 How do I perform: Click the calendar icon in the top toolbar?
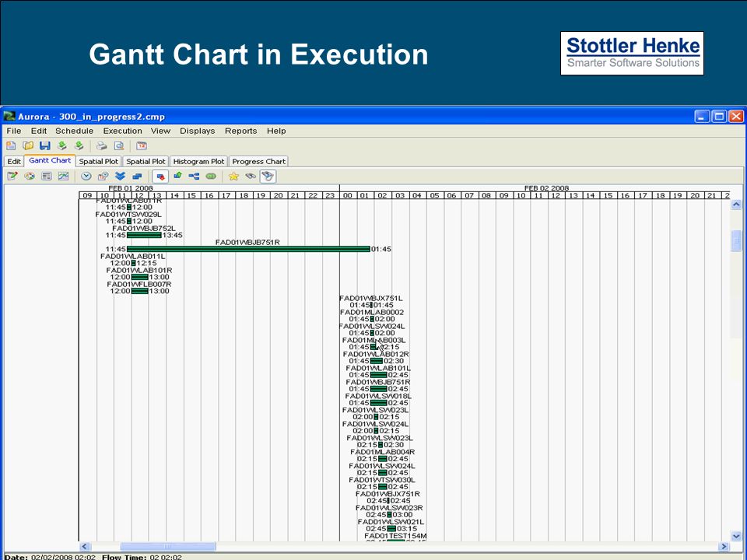[142, 145]
